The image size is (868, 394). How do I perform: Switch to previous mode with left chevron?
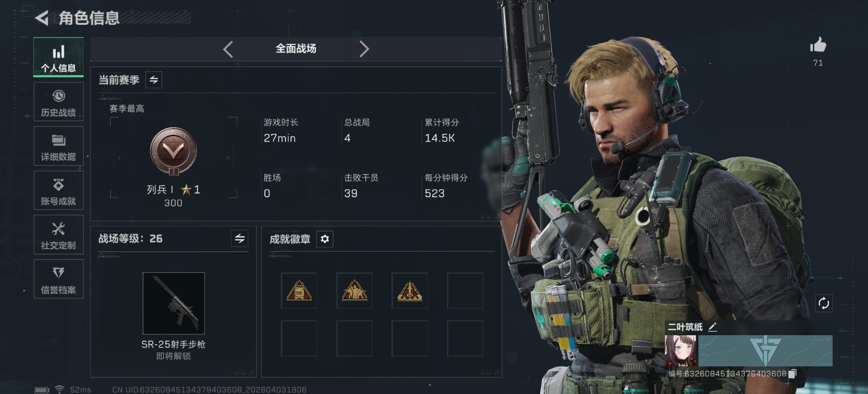click(x=228, y=49)
